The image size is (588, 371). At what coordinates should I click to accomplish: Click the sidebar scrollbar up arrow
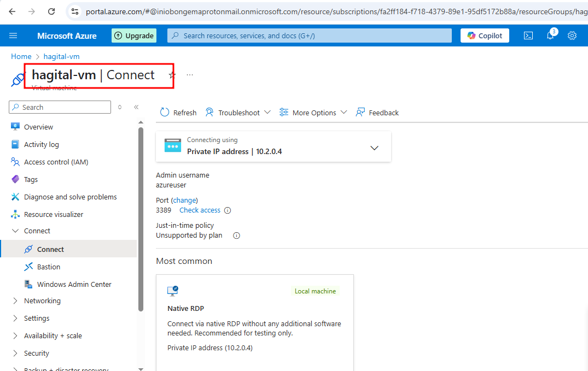pos(141,122)
